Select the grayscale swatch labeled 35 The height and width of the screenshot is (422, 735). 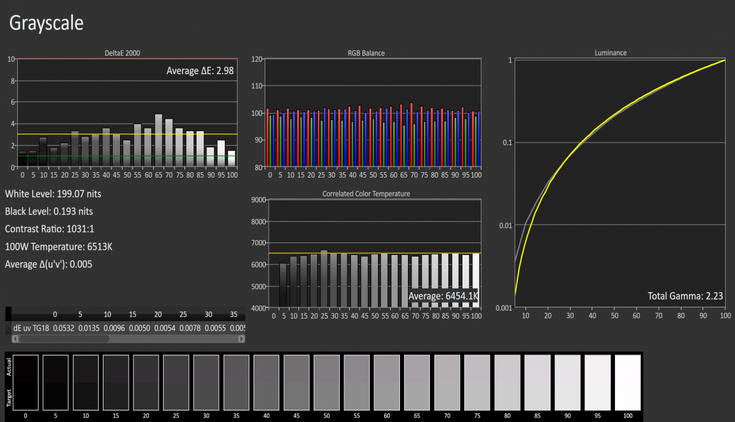click(236, 383)
